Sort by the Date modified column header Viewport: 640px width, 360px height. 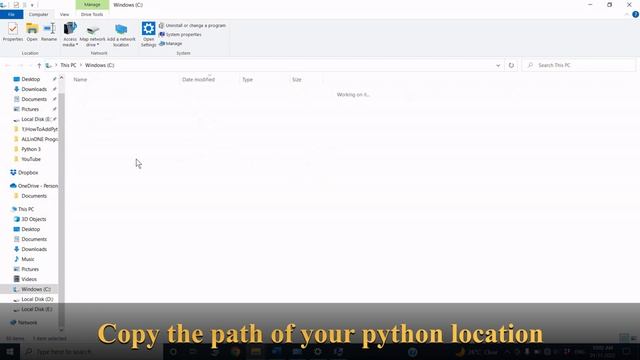tap(198, 80)
